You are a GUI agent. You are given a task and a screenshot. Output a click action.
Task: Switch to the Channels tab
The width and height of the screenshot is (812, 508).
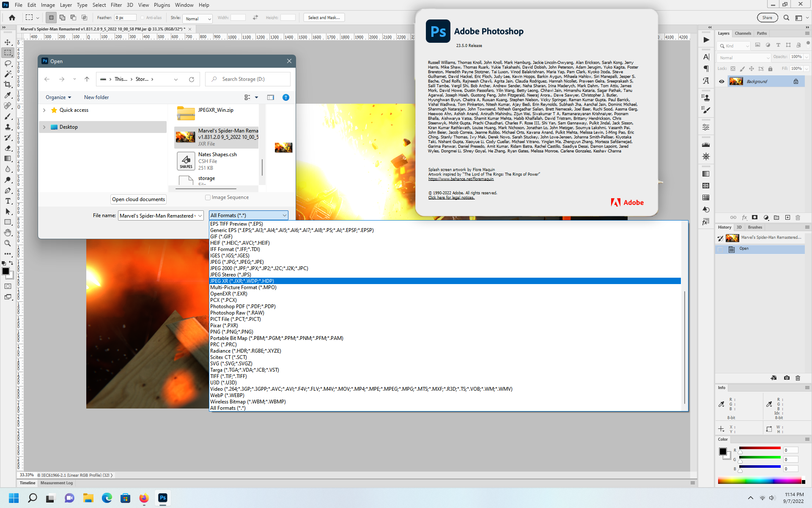(743, 33)
